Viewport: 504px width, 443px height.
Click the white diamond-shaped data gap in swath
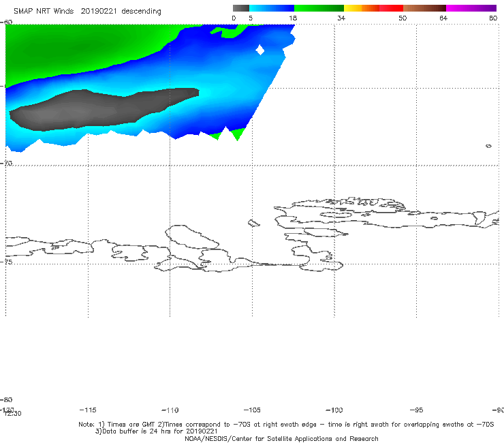[260, 50]
